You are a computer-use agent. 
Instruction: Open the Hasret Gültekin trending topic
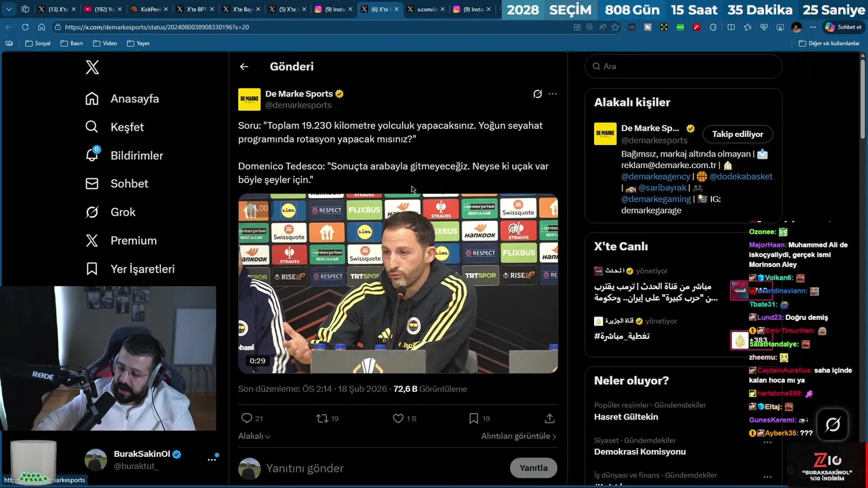tap(626, 417)
